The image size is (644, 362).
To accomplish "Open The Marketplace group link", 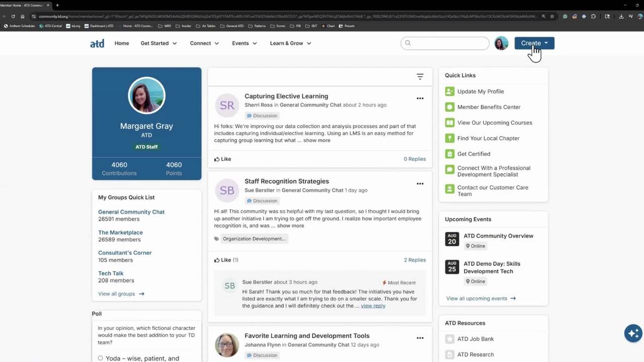I will coord(120,233).
